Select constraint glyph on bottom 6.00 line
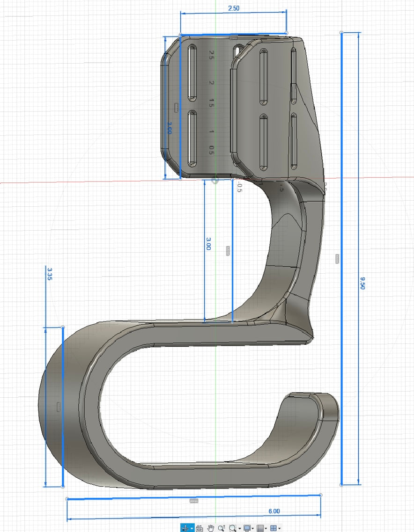The height and width of the screenshot is (532, 414). pyautogui.click(x=194, y=501)
